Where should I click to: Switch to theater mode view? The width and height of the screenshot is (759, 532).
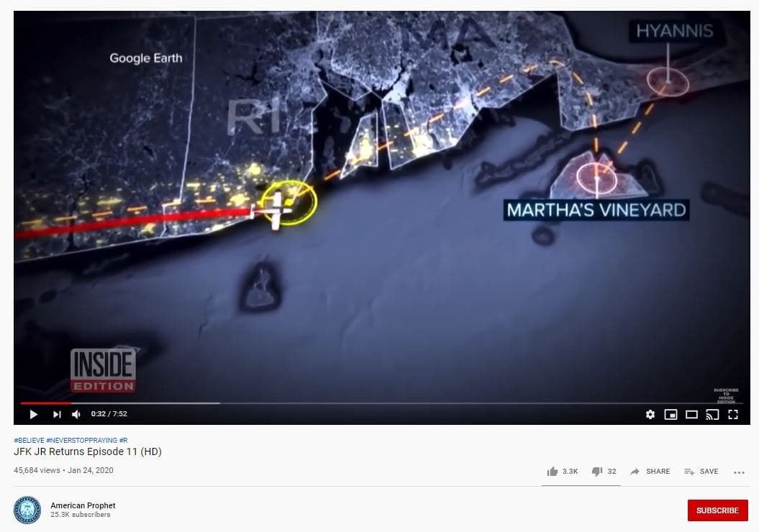click(691, 415)
